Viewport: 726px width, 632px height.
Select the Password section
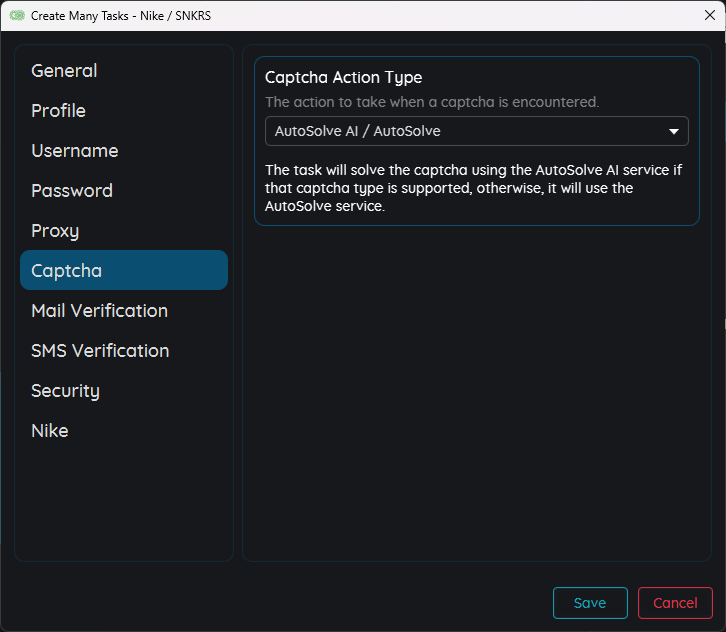[71, 191]
